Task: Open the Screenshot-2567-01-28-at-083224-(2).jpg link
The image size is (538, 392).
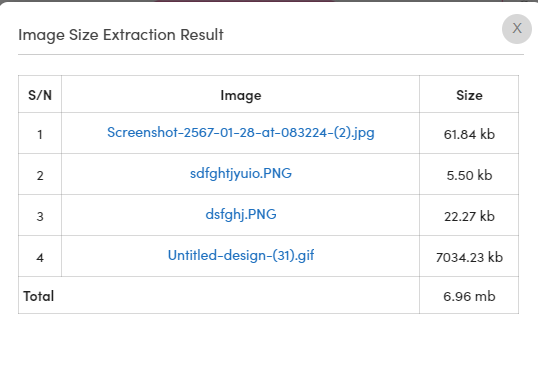Action: point(241,132)
